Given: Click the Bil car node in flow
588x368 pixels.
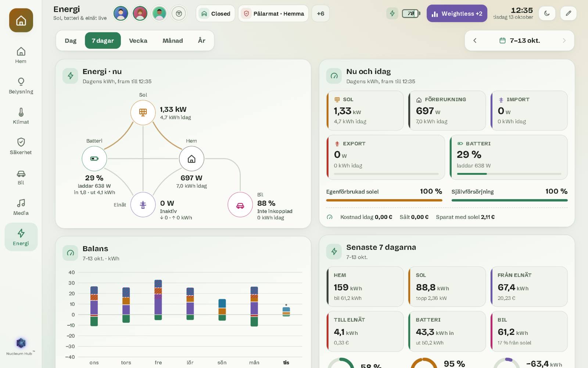Looking at the screenshot, I should coord(240,205).
